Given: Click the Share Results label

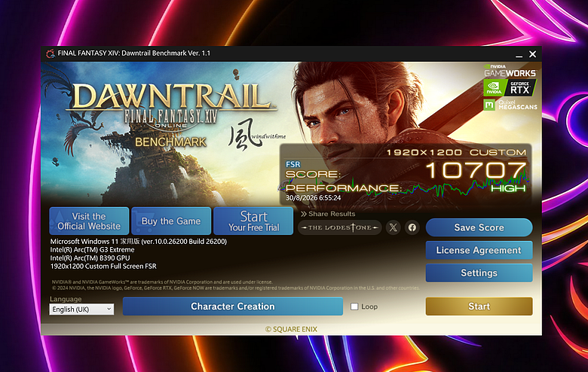Looking at the screenshot, I should coord(328,214).
